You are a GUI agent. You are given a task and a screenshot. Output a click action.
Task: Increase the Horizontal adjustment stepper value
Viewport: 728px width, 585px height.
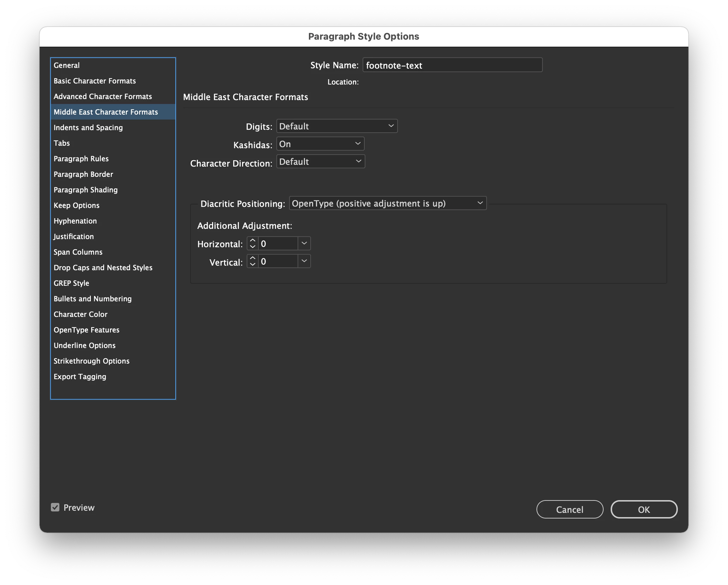click(252, 241)
